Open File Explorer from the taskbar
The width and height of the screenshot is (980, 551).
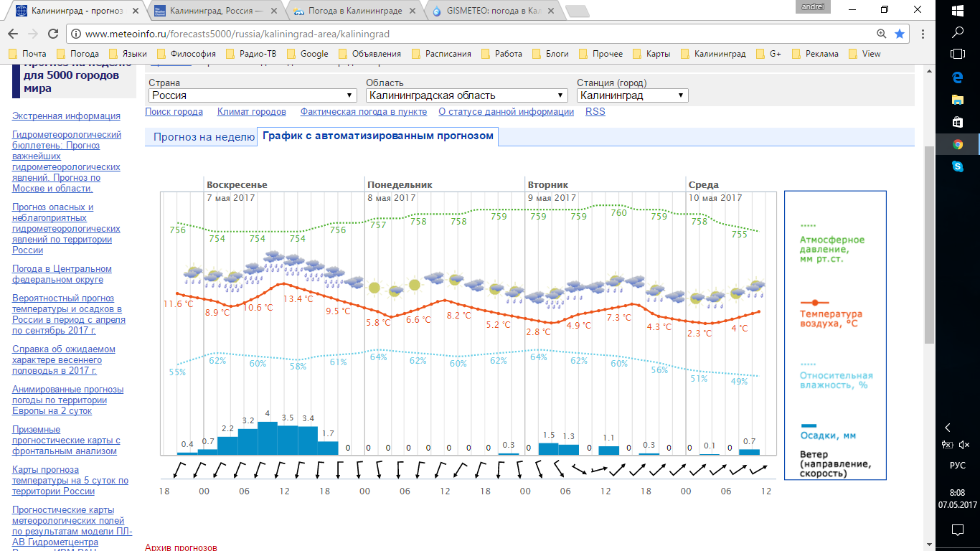957,99
